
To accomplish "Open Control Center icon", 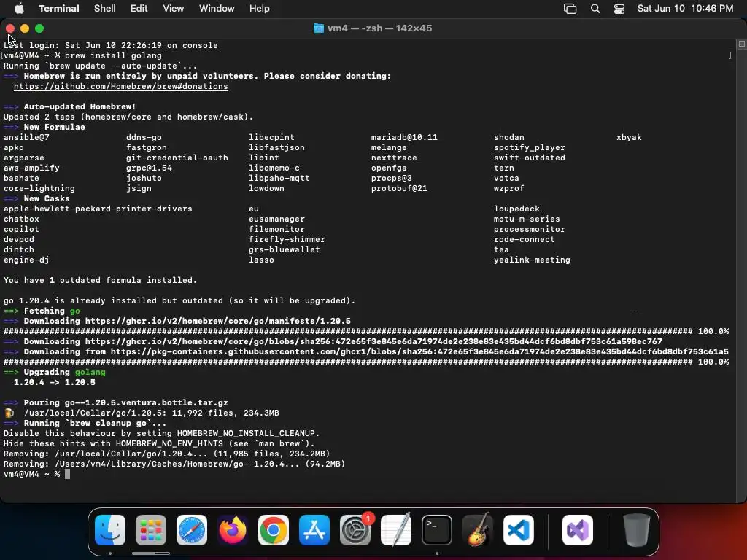I will (619, 9).
